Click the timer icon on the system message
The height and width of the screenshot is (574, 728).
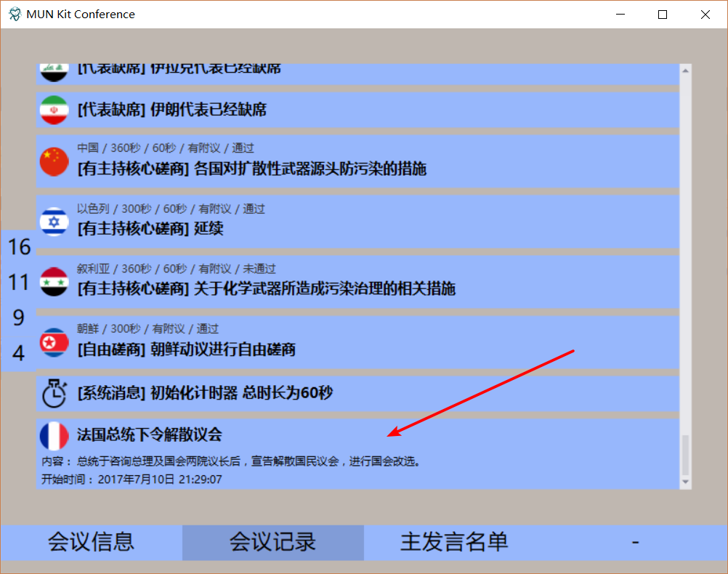pyautogui.click(x=54, y=394)
